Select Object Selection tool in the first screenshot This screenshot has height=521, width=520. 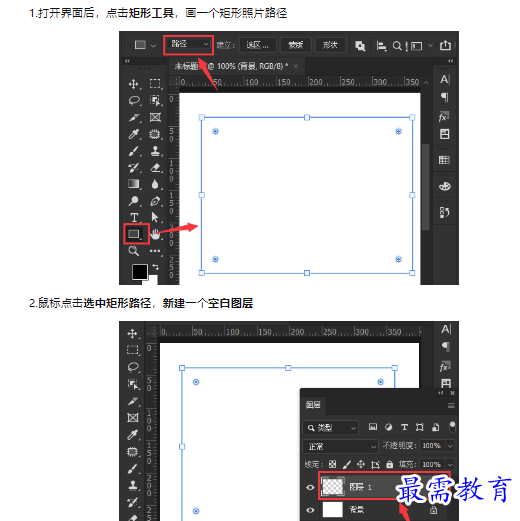(x=155, y=100)
